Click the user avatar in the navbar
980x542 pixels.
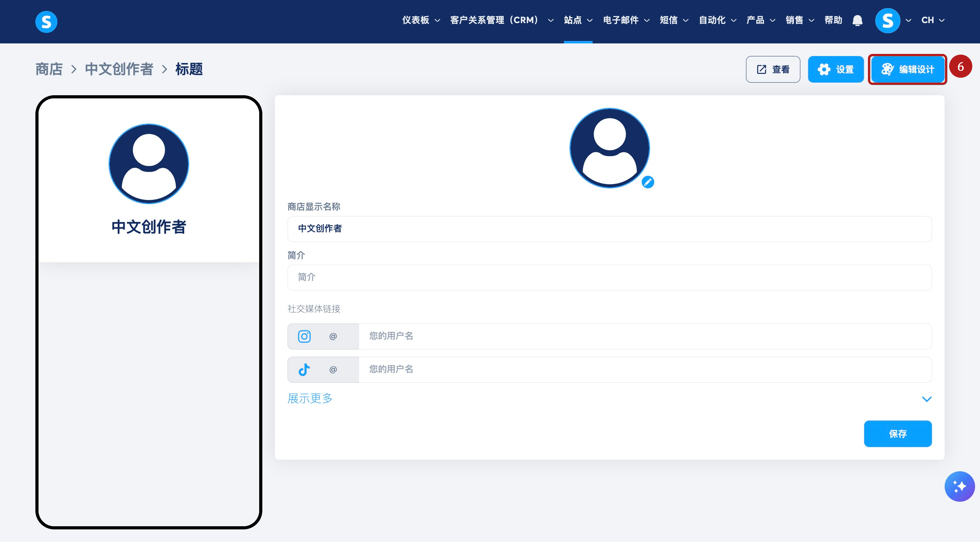tap(887, 20)
